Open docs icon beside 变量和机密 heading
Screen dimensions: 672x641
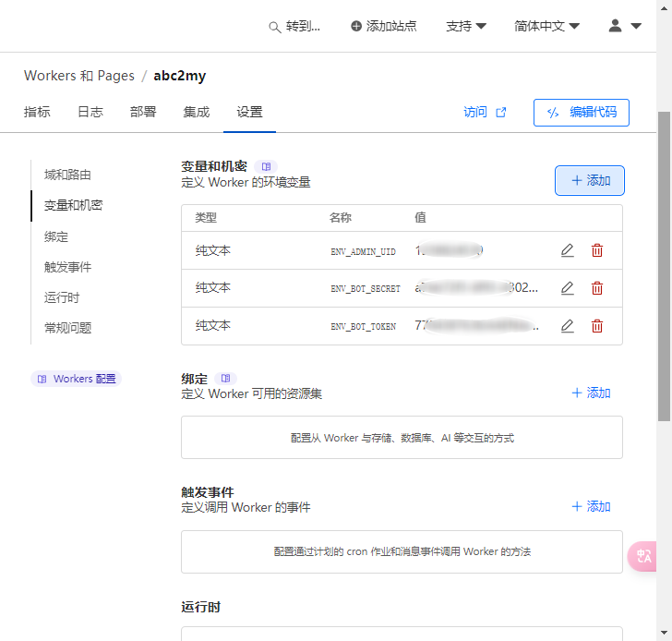pos(265,166)
